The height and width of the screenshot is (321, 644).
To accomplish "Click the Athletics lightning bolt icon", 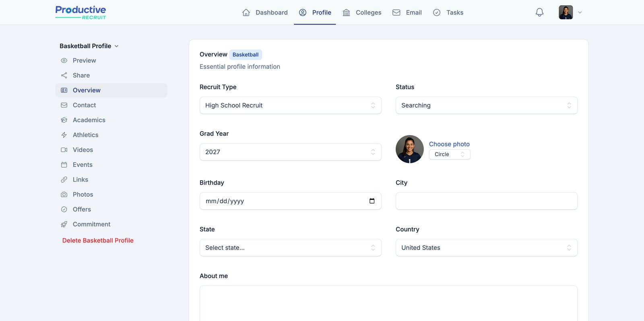I will [64, 135].
